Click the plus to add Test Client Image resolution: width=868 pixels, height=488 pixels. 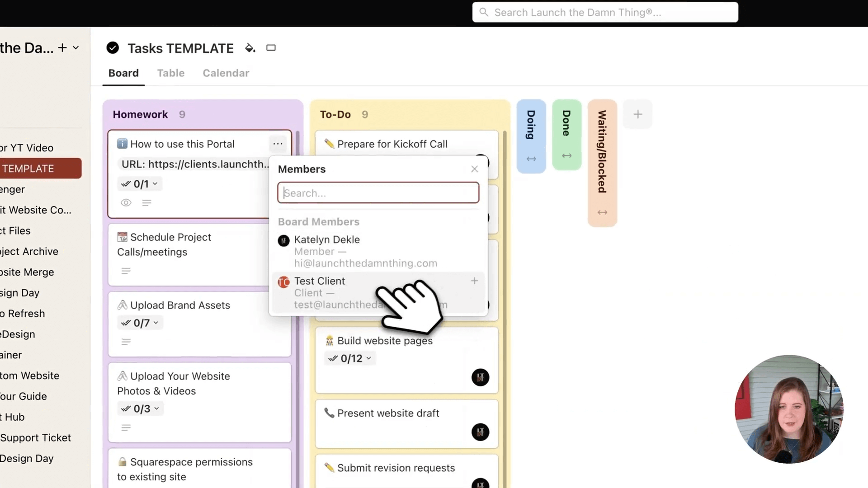(474, 281)
